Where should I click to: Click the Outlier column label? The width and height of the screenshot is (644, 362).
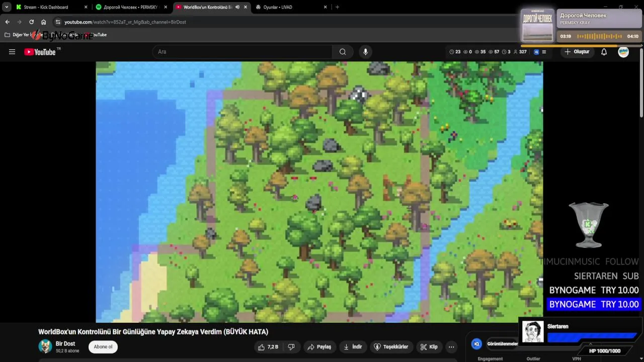pyautogui.click(x=533, y=358)
